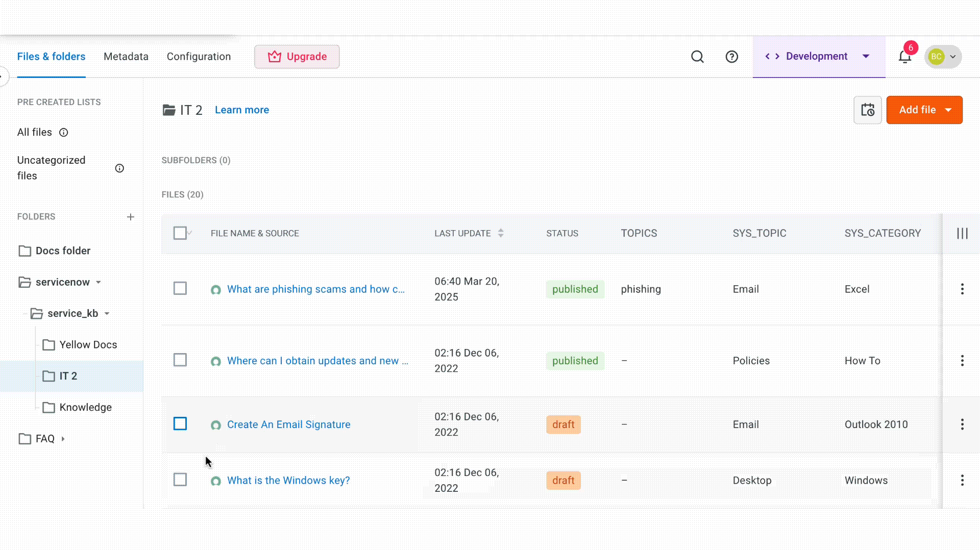
Task: Sort files by Last Update column
Action: [x=501, y=233]
